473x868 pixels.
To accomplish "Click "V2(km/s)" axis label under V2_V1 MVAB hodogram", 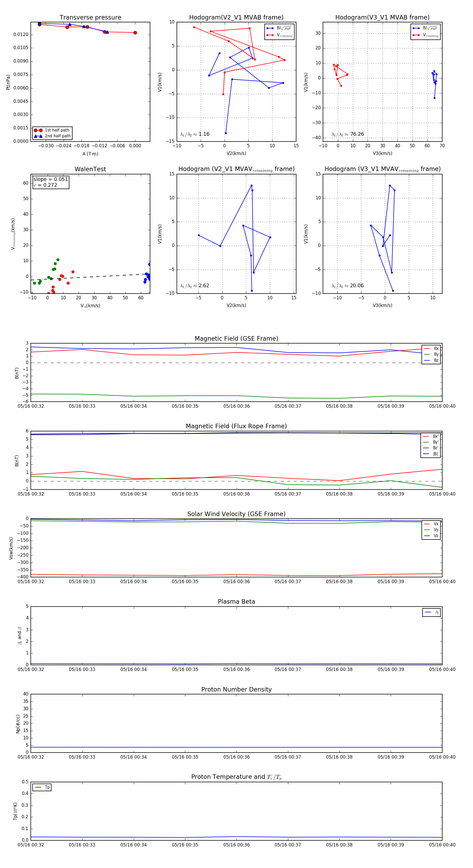I will [236, 153].
